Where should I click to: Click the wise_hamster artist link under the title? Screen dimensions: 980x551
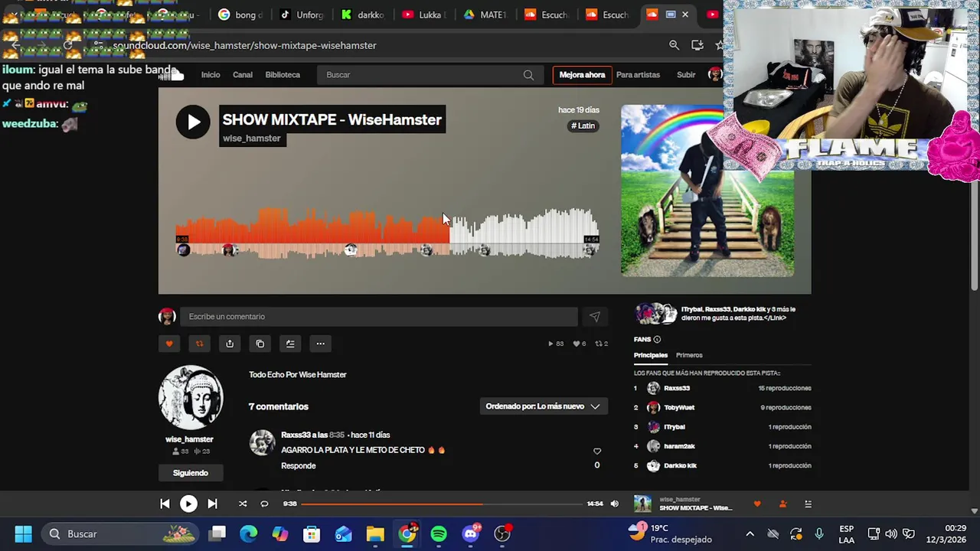[252, 139]
